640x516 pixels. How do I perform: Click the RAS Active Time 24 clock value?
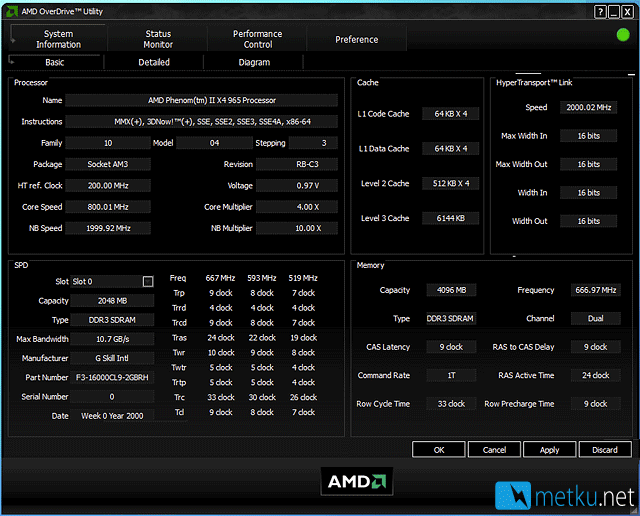pos(596,375)
